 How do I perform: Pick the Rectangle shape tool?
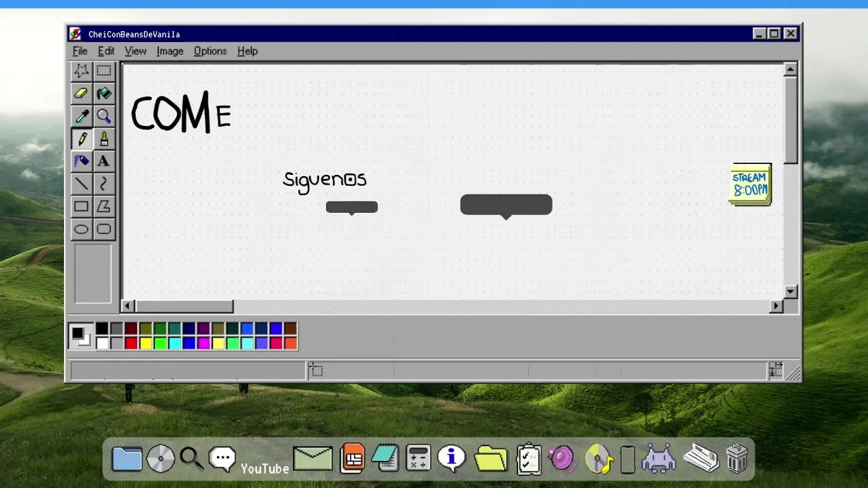[x=81, y=206]
